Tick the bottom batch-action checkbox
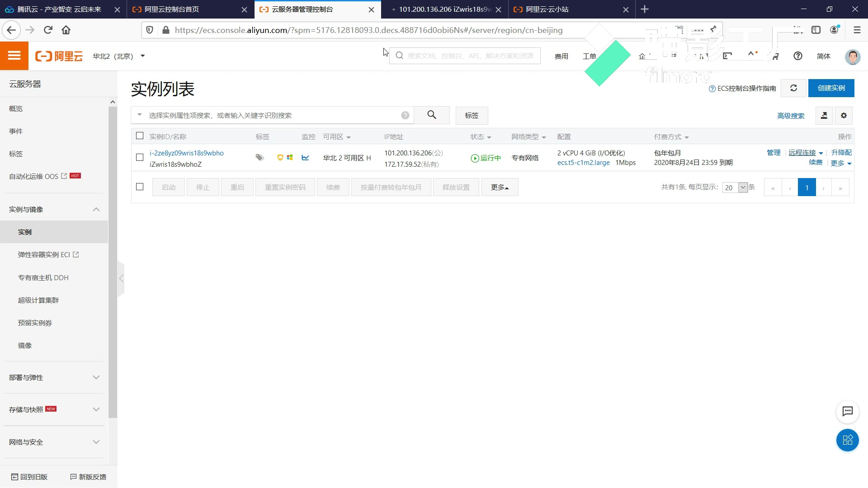This screenshot has width=868, height=488. (x=140, y=187)
